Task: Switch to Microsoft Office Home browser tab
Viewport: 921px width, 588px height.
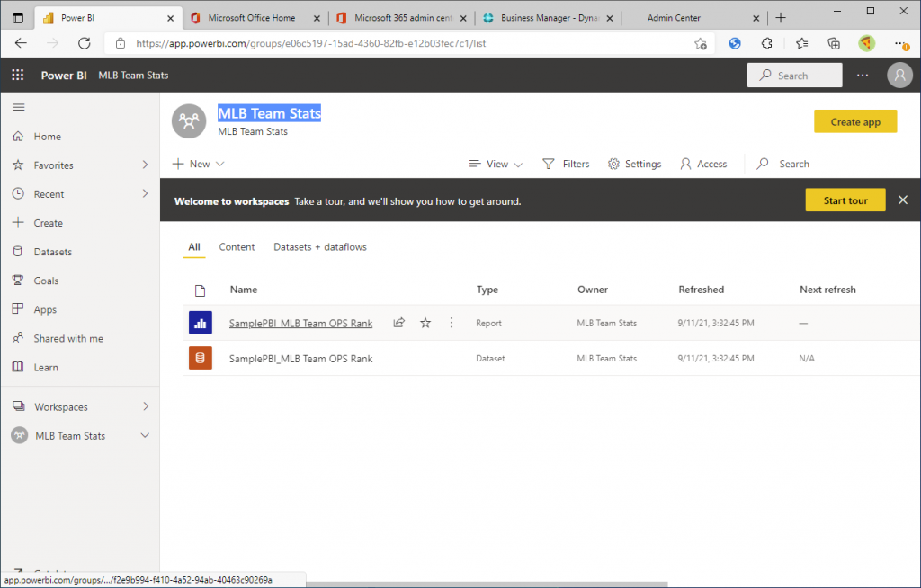Action: point(251,18)
